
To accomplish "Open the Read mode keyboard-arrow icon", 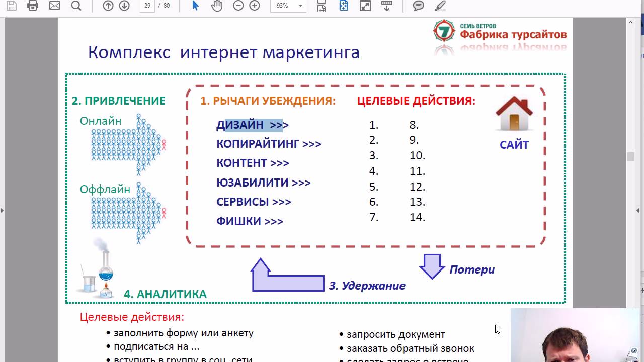I will coord(386,6).
